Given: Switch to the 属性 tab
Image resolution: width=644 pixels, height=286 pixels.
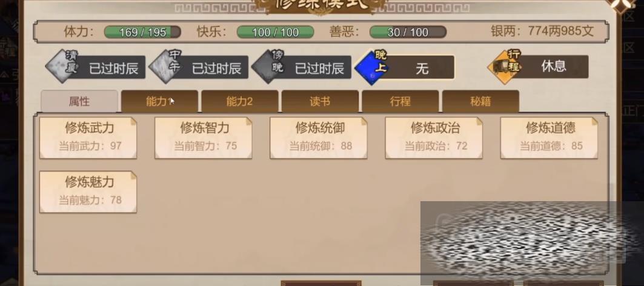Looking at the screenshot, I should (79, 101).
